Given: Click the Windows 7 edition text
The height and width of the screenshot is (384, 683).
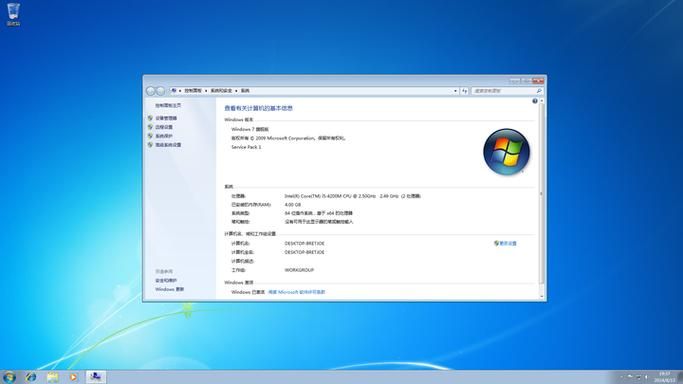Looking at the screenshot, I should (250, 129).
